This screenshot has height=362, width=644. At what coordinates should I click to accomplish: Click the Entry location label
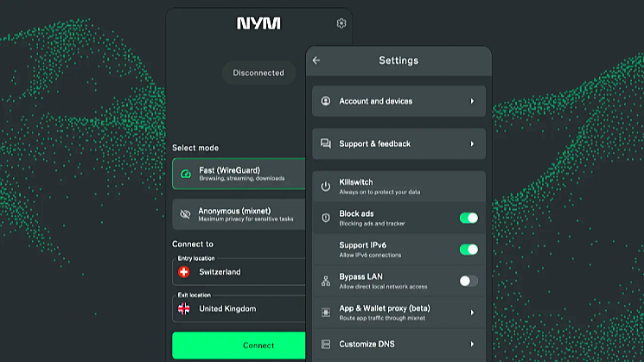point(196,258)
